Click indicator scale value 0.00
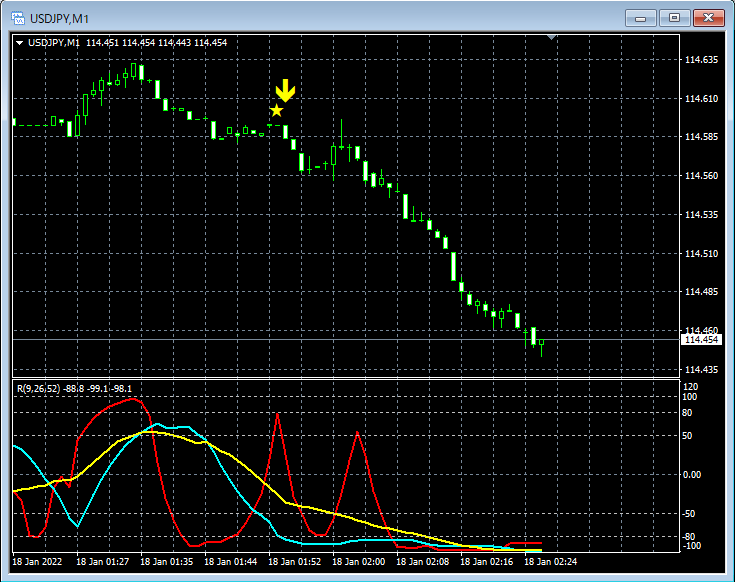Viewport: 735px width, 582px height. coord(692,475)
